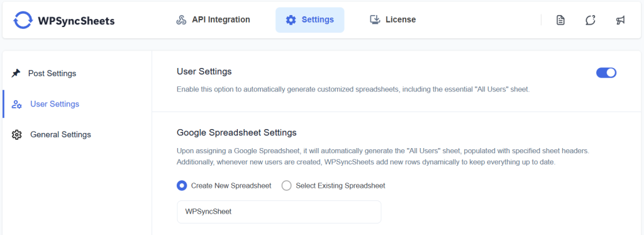
Task: Click the License download icon
Action: [375, 20]
